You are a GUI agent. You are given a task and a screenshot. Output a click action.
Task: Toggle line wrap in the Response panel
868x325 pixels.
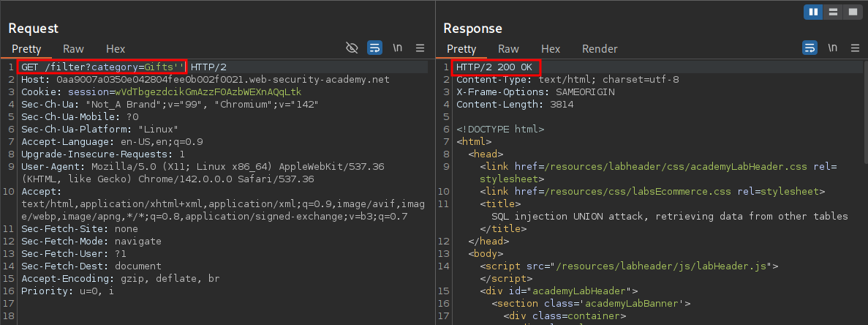809,48
